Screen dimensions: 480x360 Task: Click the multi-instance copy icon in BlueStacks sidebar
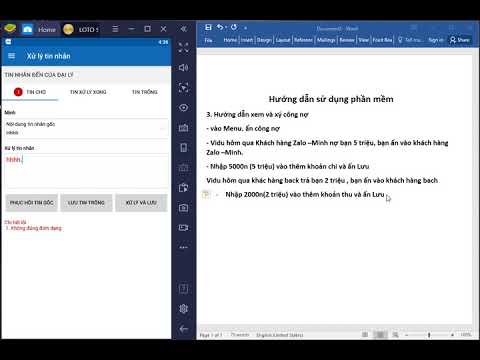click(184, 188)
